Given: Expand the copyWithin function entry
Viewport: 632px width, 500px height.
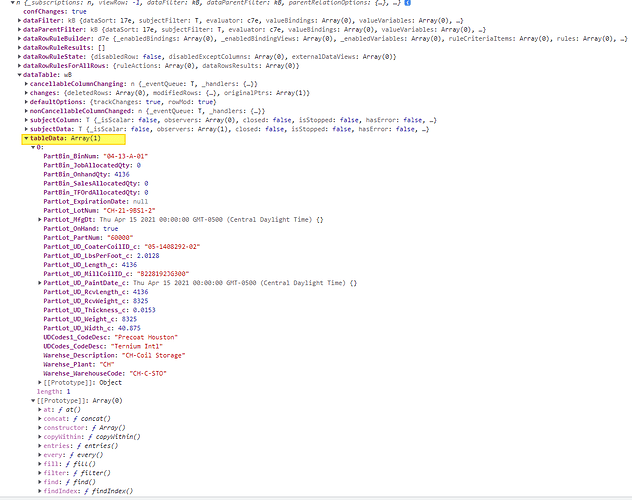Looking at the screenshot, I should click(x=40, y=437).
